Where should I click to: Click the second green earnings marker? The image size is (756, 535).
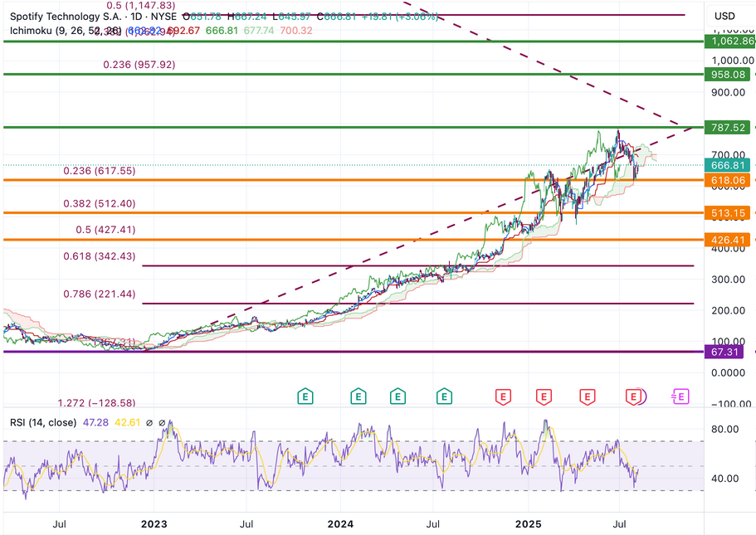tap(358, 397)
